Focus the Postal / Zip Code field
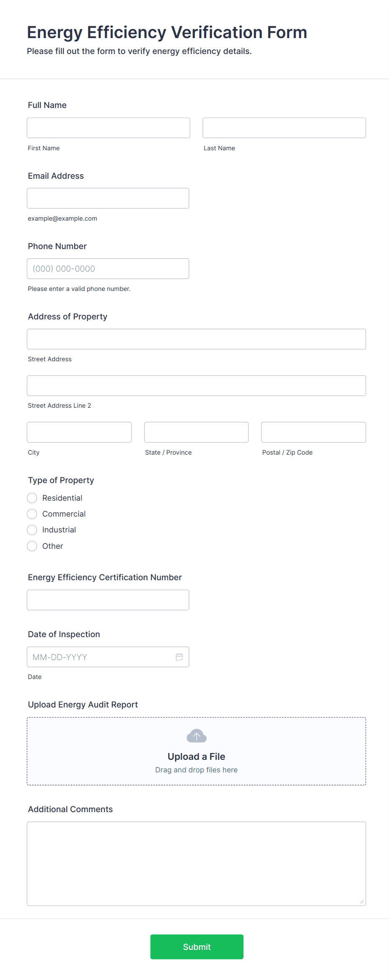The width and height of the screenshot is (389, 980). coord(314,432)
